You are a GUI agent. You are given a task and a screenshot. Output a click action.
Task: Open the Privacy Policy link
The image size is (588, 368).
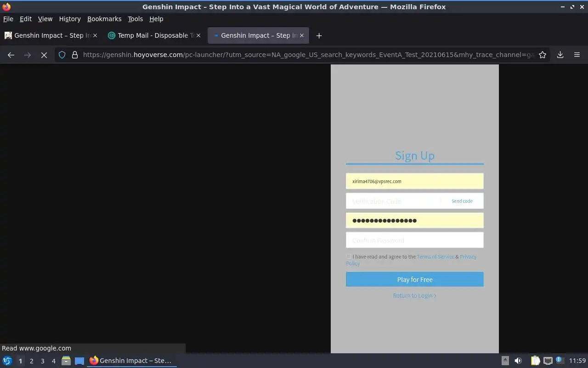(468, 257)
